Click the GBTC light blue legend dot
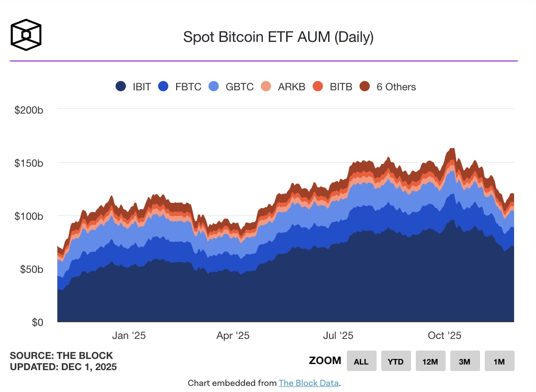Viewport: 536px width, 392px height. [213, 87]
